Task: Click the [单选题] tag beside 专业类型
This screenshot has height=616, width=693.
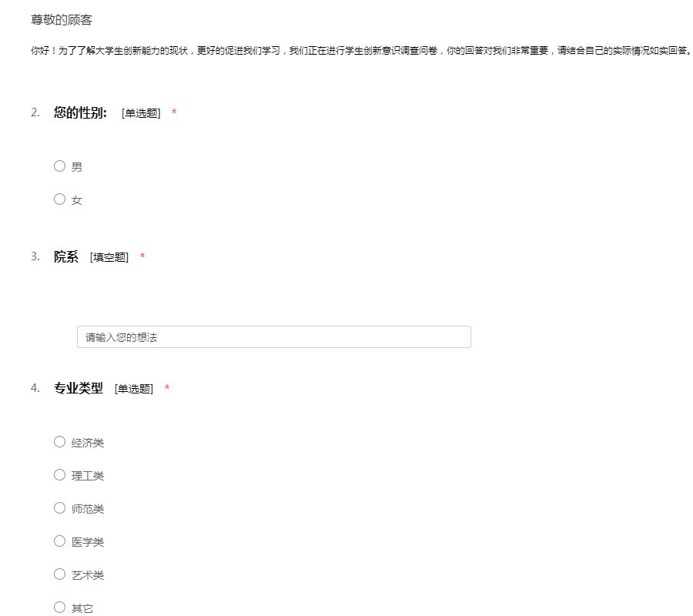Action: tap(134, 389)
